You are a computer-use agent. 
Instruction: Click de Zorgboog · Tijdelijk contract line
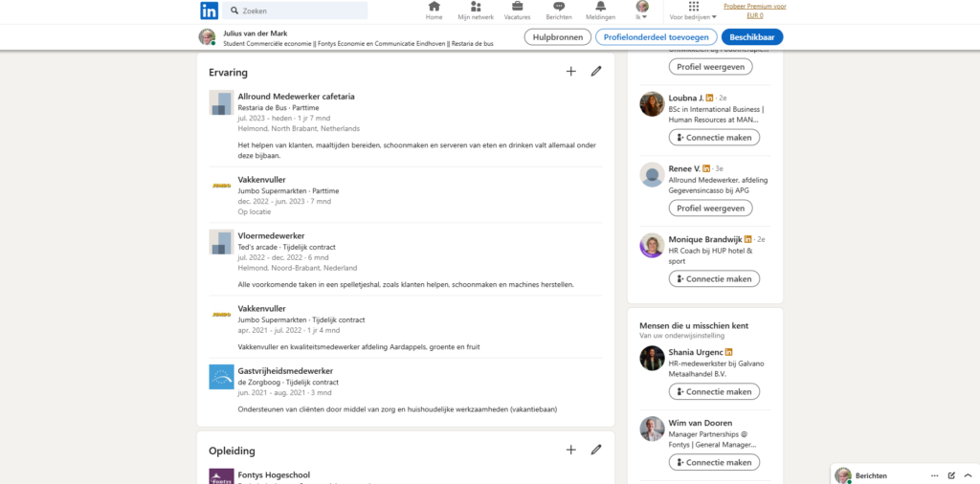tap(288, 382)
